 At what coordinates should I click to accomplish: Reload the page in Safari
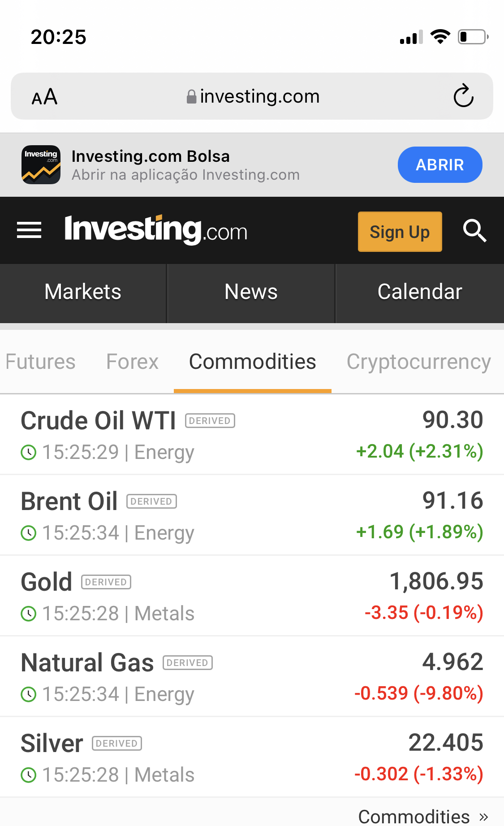click(x=463, y=96)
